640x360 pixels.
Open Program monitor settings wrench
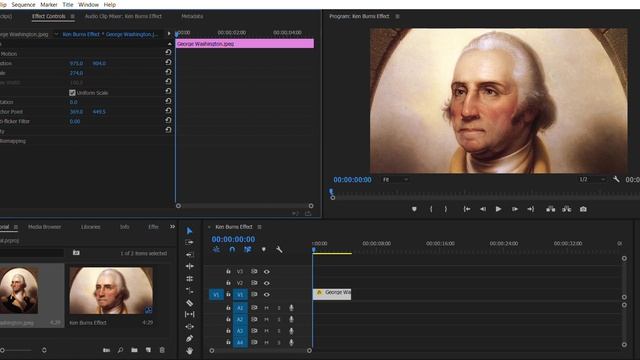click(616, 179)
